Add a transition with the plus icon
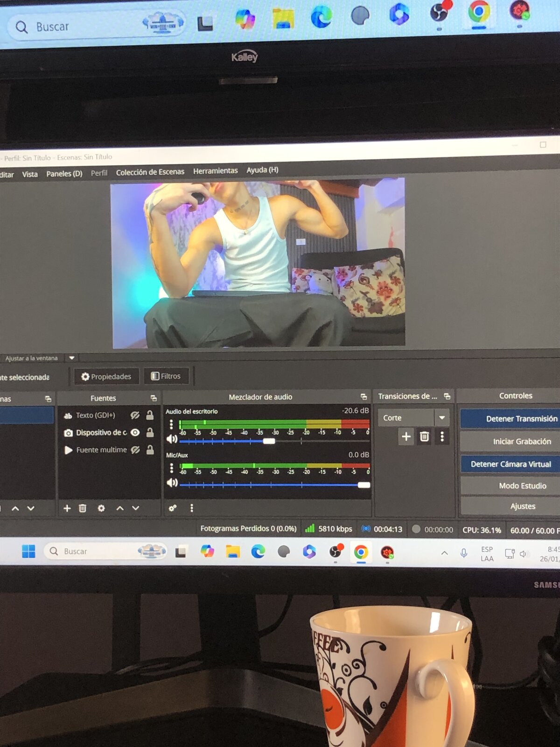 (x=406, y=437)
